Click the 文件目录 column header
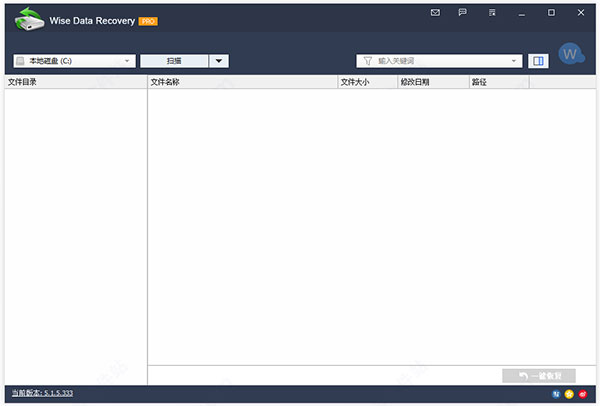Viewport: 600px width, 406px height. (76, 82)
